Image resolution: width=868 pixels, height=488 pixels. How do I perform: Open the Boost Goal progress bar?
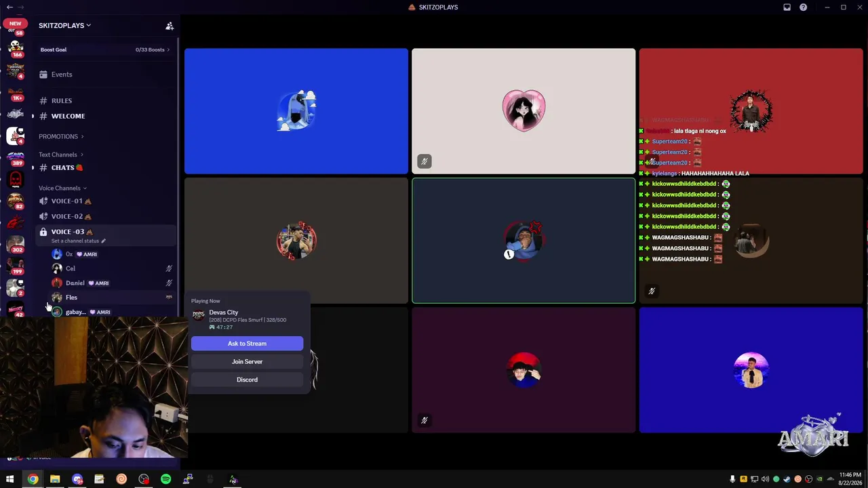[105, 49]
